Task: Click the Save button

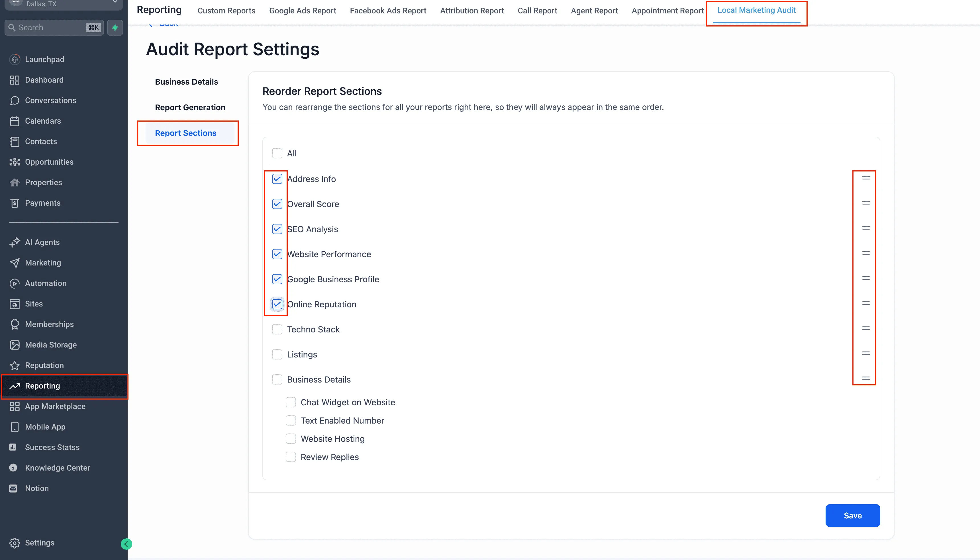Action: [852, 515]
